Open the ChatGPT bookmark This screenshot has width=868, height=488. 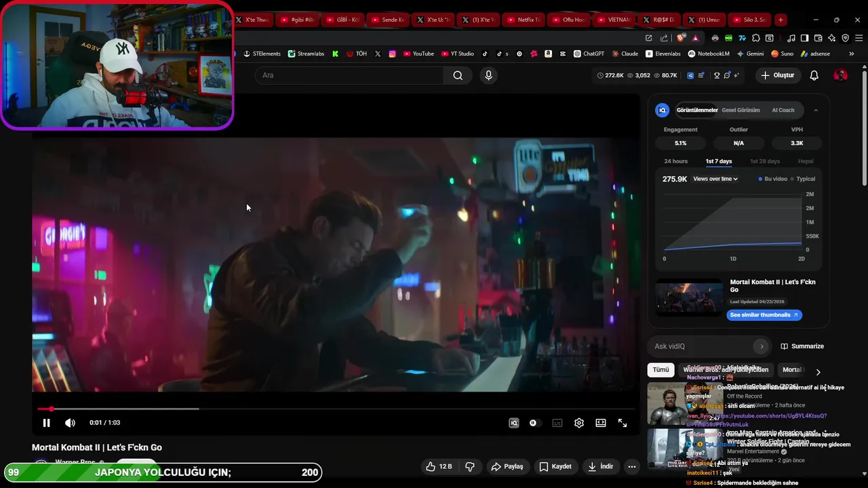pyautogui.click(x=589, y=54)
